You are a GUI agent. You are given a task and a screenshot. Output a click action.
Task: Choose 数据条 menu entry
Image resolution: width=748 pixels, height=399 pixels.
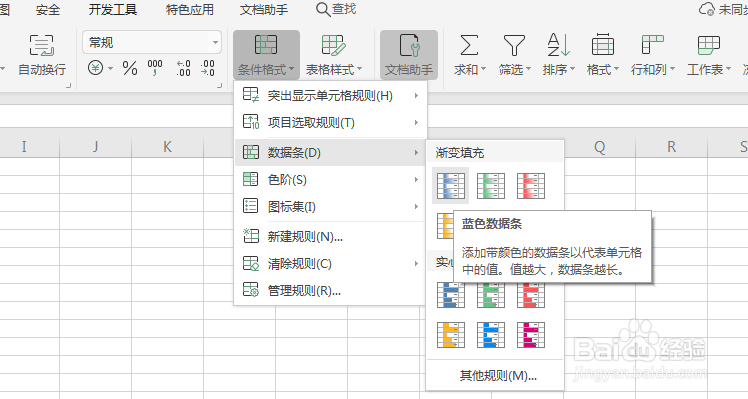tap(330, 153)
